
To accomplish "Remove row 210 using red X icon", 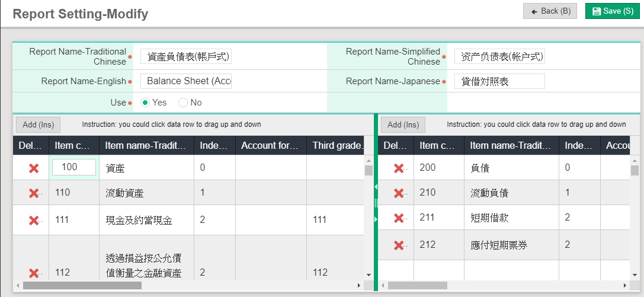I will tap(399, 193).
